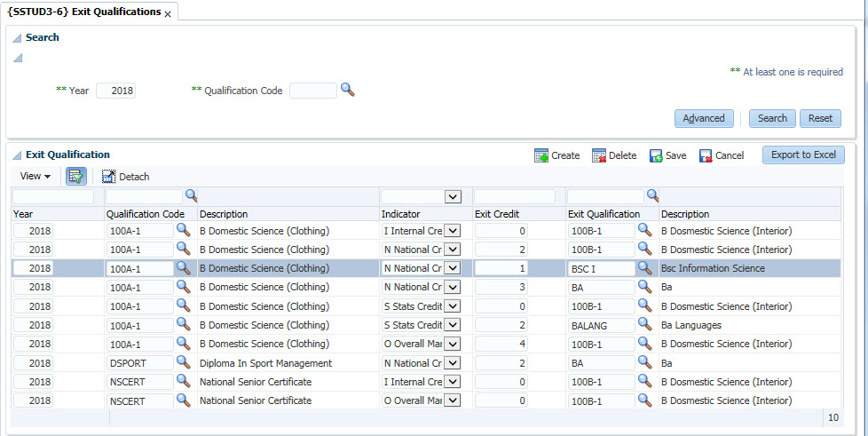The height and width of the screenshot is (436, 868).
Task: Click the Delete record icon
Action: pos(598,155)
